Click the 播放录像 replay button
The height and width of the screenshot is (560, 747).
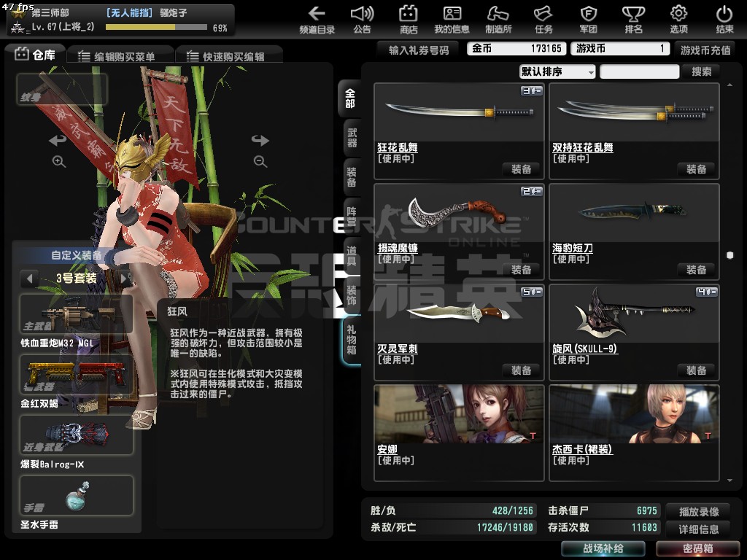[699, 511]
